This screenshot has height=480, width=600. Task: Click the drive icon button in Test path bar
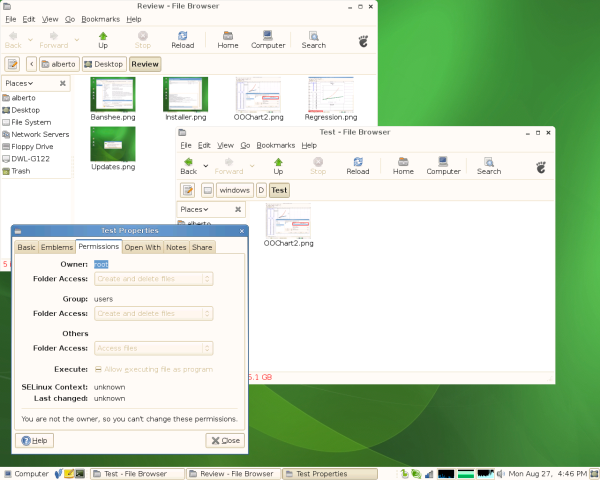pos(207,190)
